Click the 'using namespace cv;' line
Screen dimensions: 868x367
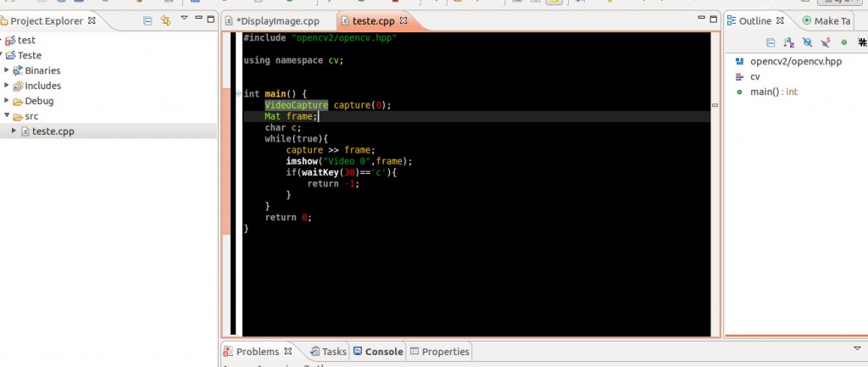pos(293,60)
